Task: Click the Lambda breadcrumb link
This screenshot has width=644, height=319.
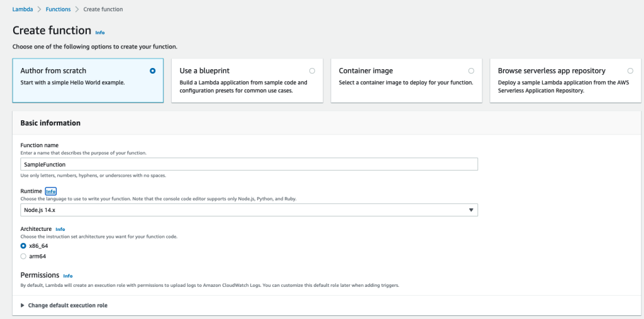Action: [22, 9]
